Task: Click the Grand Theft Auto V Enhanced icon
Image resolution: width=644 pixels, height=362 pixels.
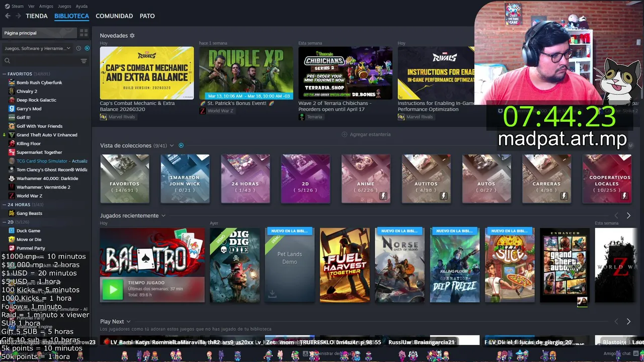Action: (12, 135)
